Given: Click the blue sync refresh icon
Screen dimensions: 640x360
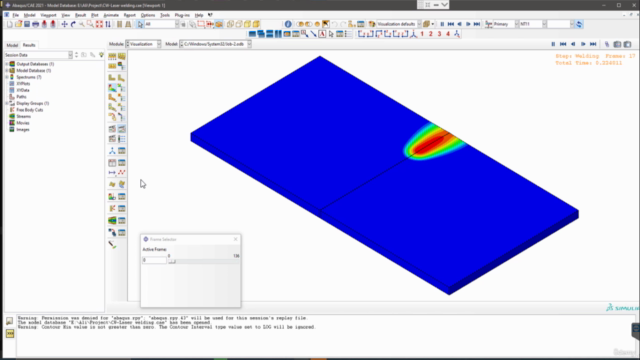Looking at the screenshot, I should (579, 24).
